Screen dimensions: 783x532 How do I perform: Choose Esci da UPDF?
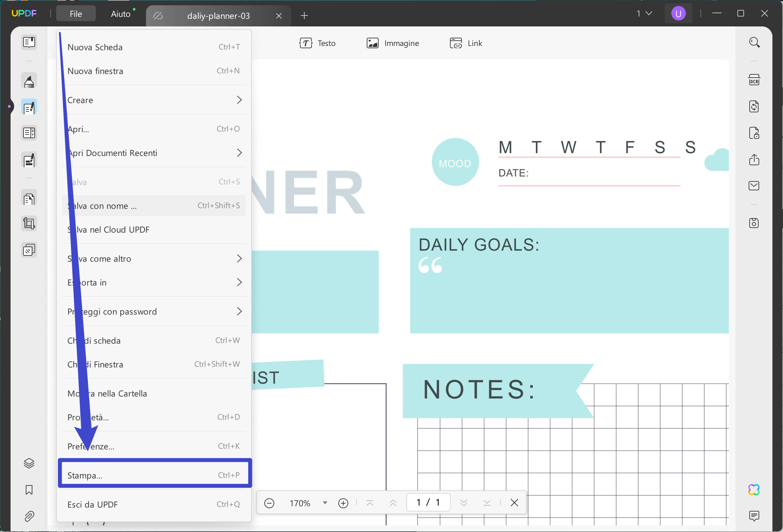154,504
